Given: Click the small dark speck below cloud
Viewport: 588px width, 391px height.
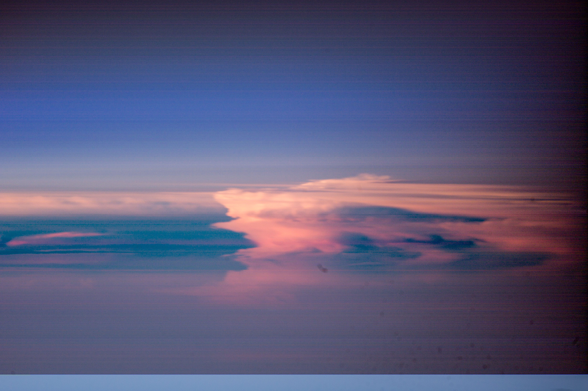Looking at the screenshot, I should click(x=322, y=268).
